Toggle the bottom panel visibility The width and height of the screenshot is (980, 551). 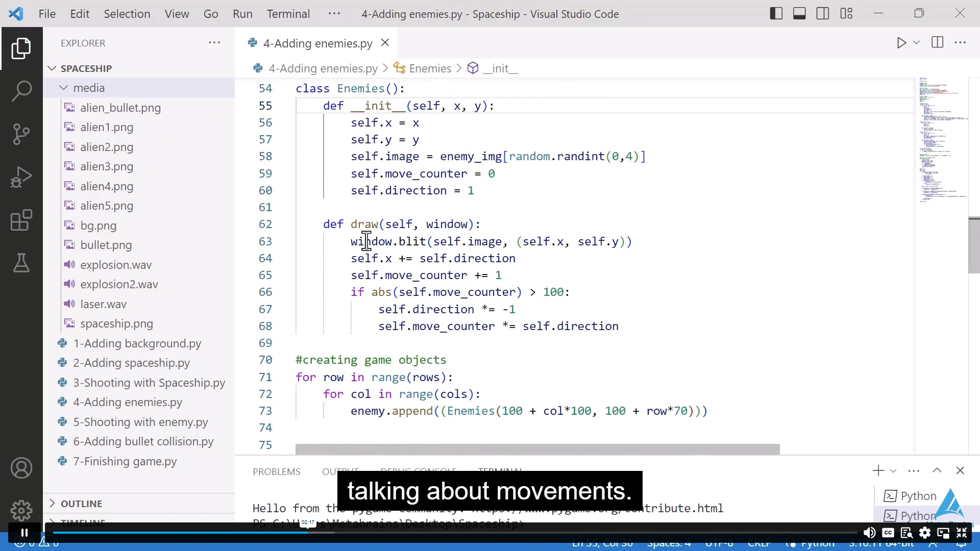(x=799, y=13)
